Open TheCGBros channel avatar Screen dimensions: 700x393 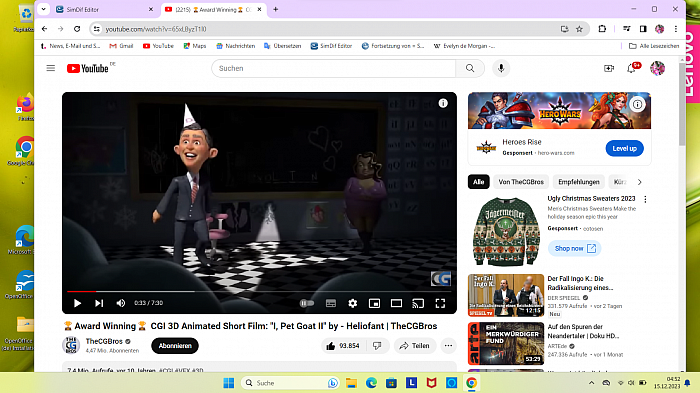71,345
